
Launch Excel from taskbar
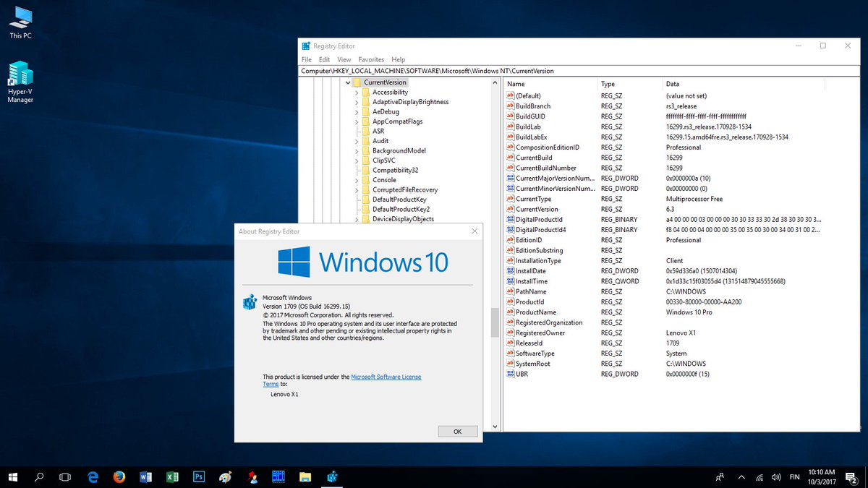tap(172, 477)
